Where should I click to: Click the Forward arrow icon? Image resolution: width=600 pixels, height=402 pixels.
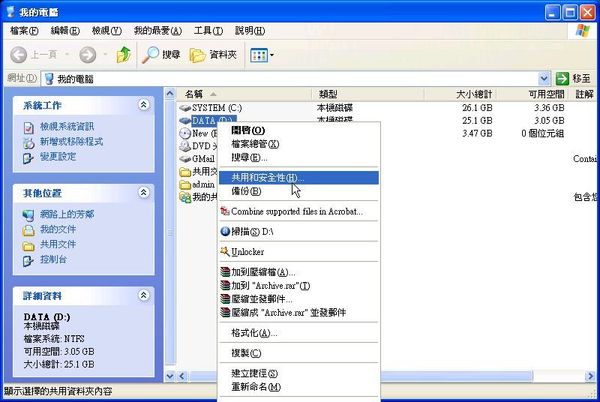(88, 55)
